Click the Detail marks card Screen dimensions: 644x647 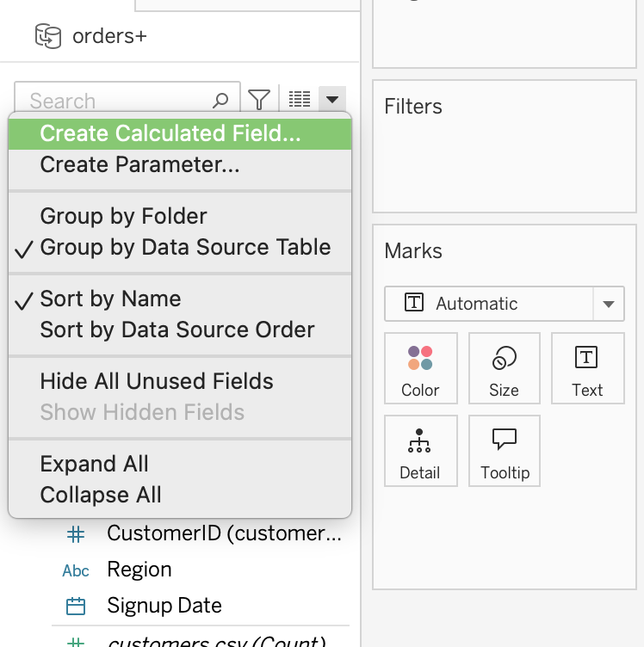420,452
